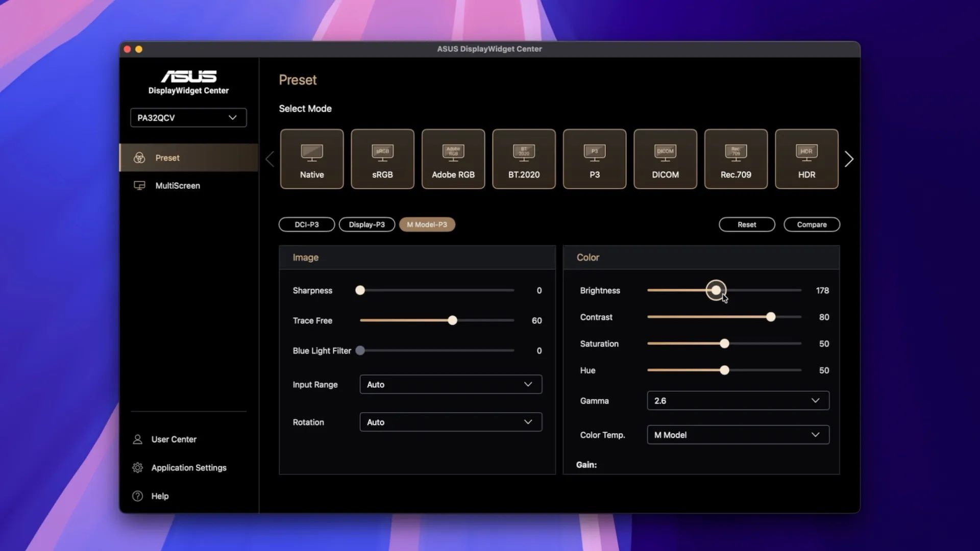Activate the HDR mode icon
The width and height of the screenshot is (980, 551).
[806, 153]
